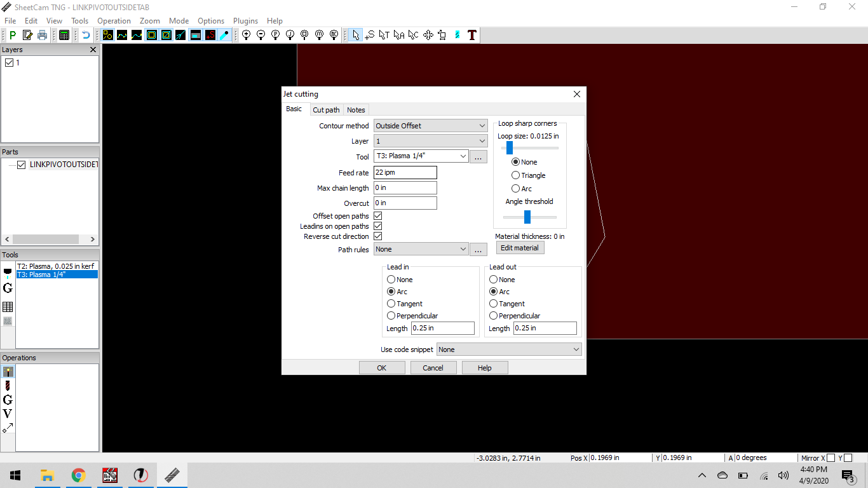
Task: Click the zoom in magnifier icon
Action: 246,36
